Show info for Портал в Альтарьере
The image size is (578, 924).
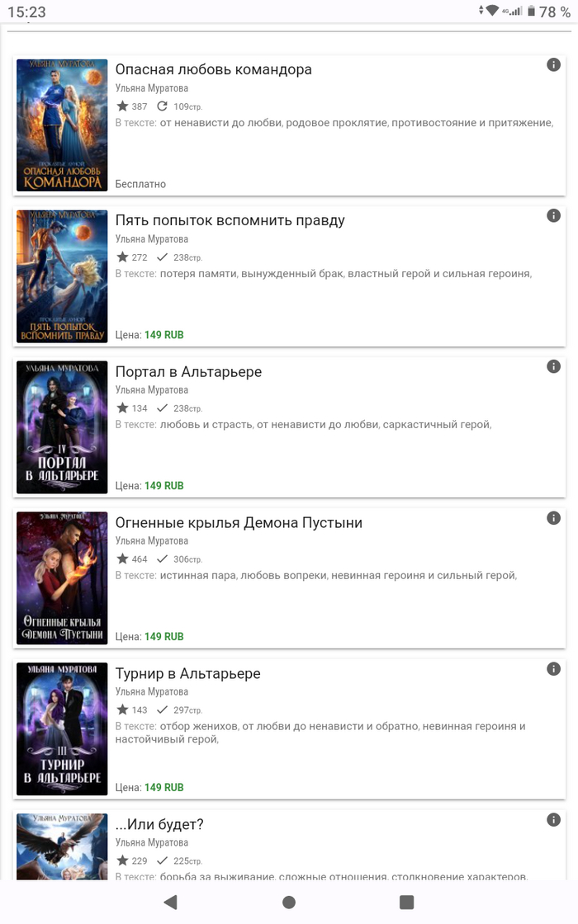553,366
